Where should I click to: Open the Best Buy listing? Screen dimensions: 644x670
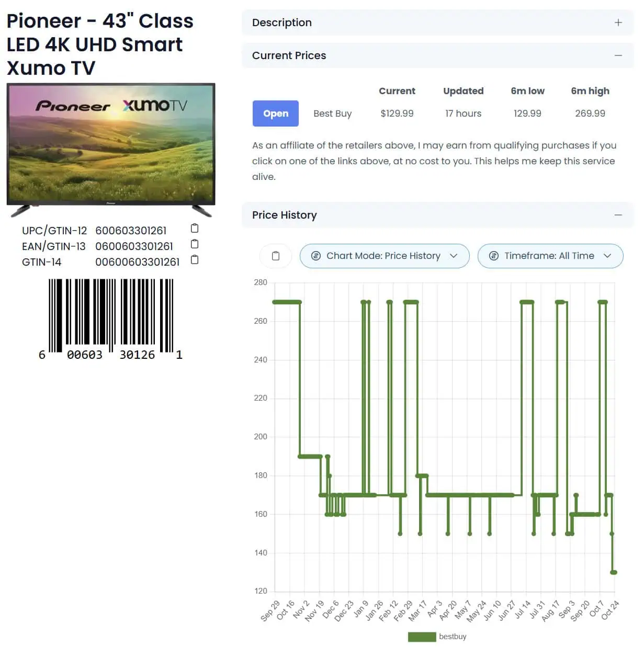click(275, 113)
